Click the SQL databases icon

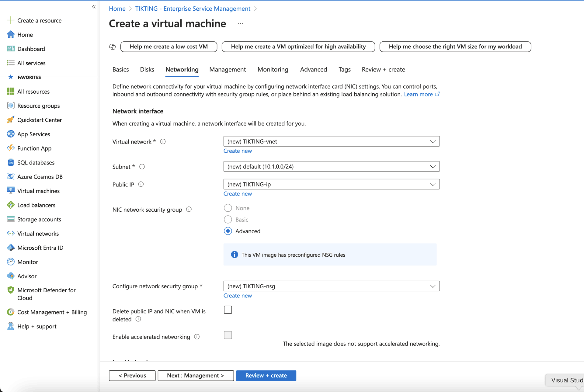click(x=11, y=162)
